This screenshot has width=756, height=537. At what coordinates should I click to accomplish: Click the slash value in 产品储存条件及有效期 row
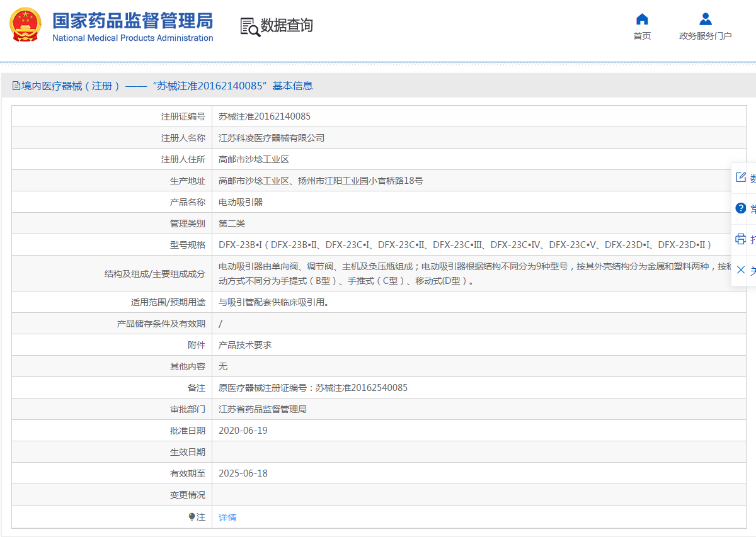coord(220,324)
